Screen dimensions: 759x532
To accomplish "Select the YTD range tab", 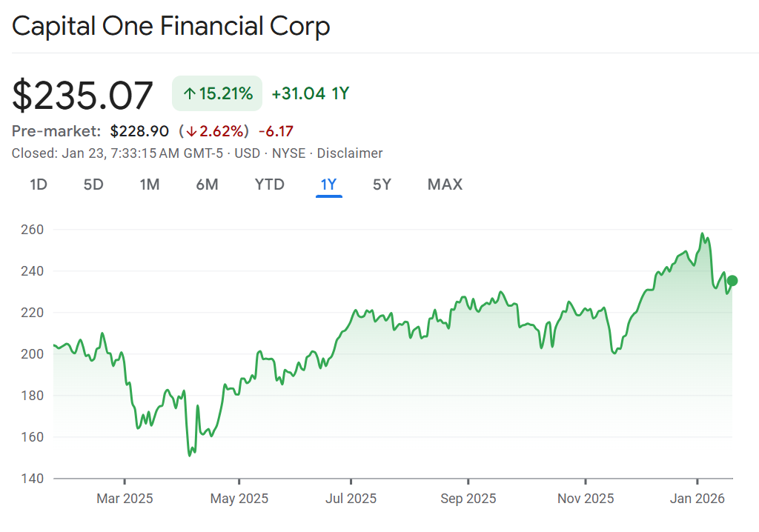I will click(x=270, y=184).
